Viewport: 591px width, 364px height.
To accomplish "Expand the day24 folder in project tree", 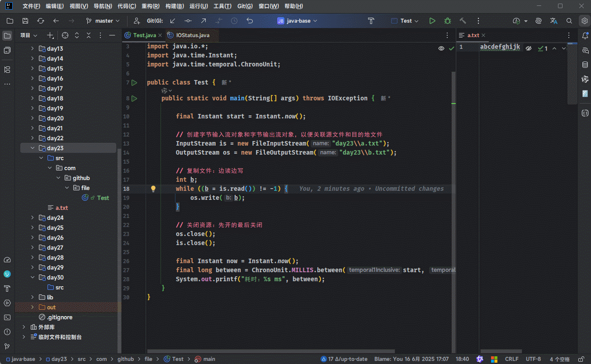I will tap(32, 218).
